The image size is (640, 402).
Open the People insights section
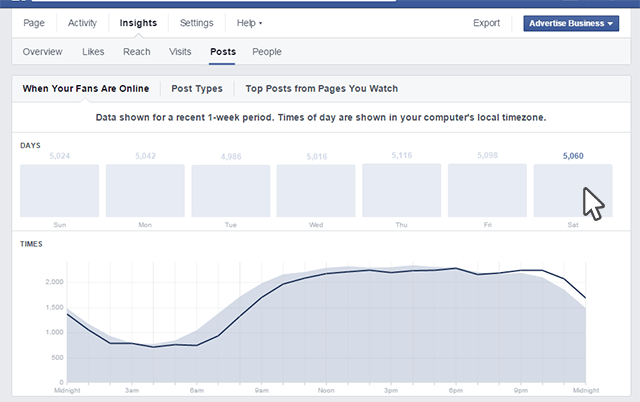click(x=267, y=52)
